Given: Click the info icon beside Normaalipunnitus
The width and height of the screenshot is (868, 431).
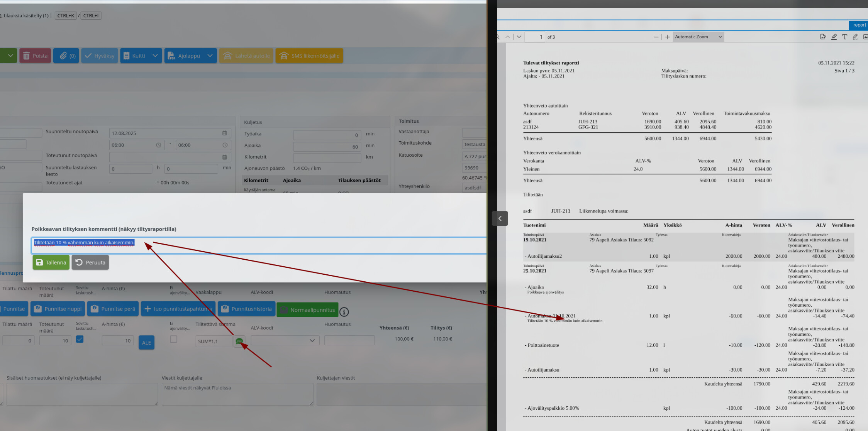Looking at the screenshot, I should (344, 312).
